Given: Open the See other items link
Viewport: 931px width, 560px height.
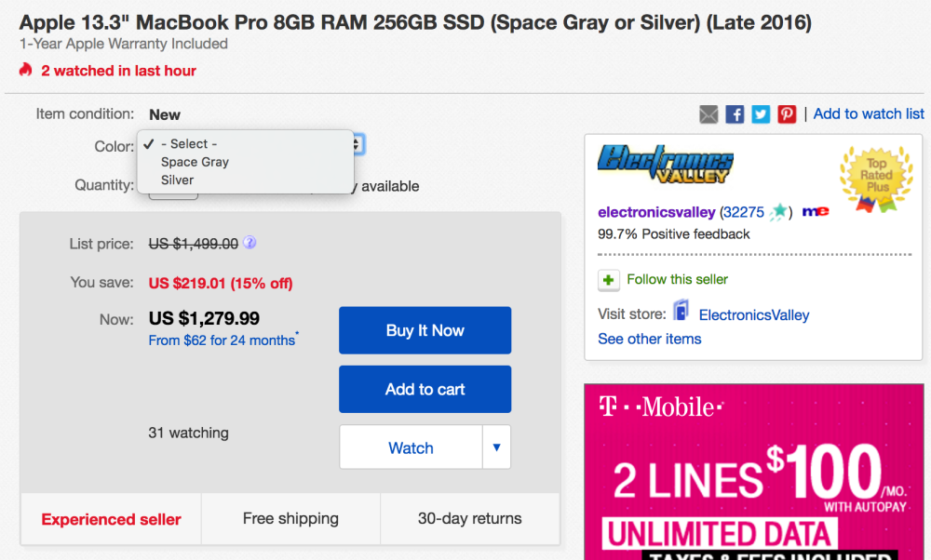Looking at the screenshot, I should 650,339.
